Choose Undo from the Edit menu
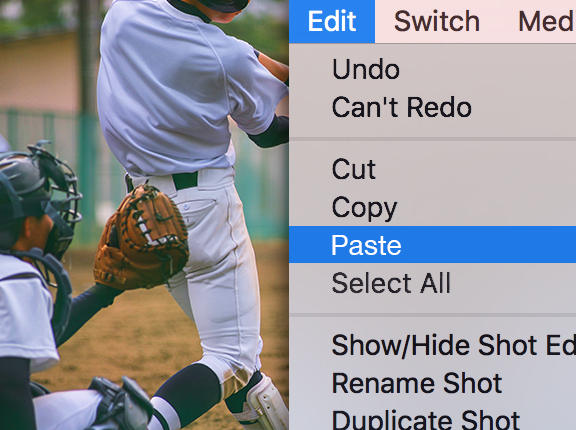 pos(432,69)
